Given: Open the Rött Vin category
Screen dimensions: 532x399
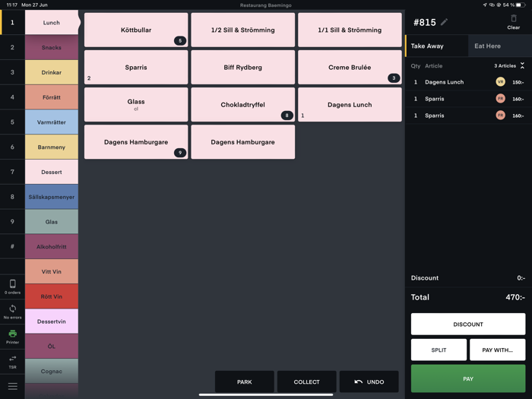Looking at the screenshot, I should pyautogui.click(x=52, y=296).
